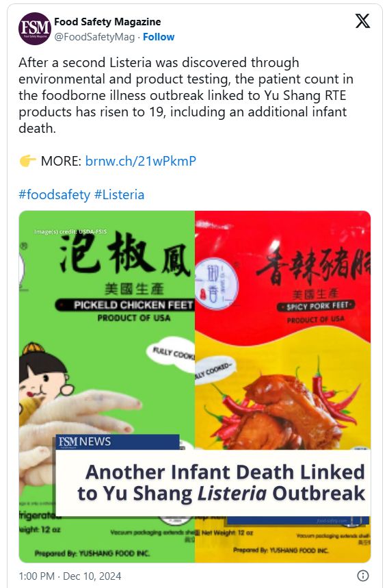Image resolution: width=387 pixels, height=588 pixels.
Task: Click the Food Safety Magazine display name
Action: [x=107, y=22]
